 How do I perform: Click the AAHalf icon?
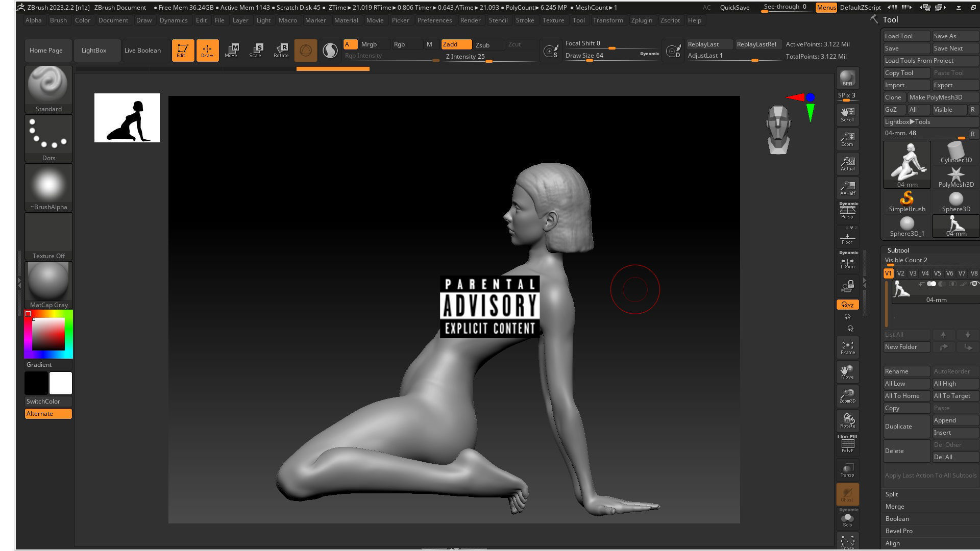(847, 188)
